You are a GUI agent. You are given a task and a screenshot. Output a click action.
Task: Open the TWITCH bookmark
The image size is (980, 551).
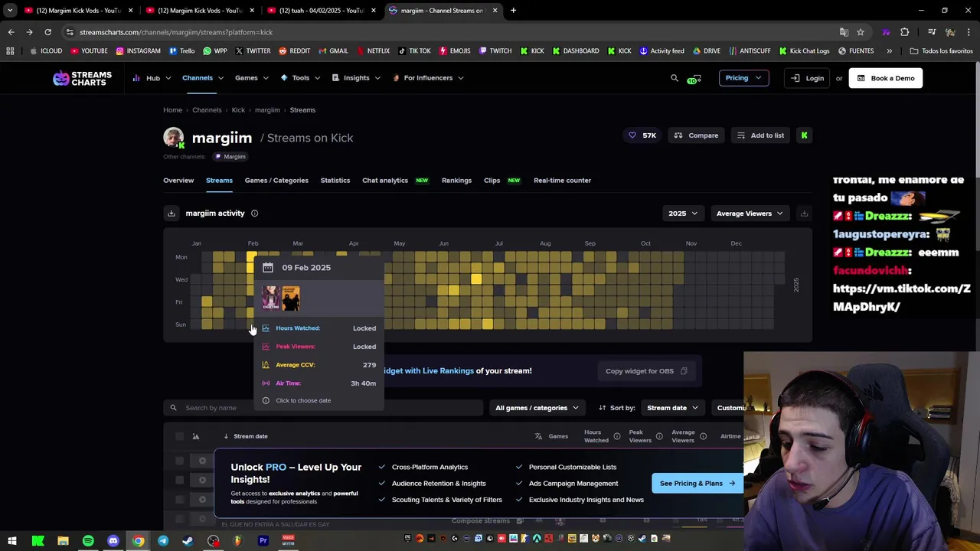tap(495, 51)
